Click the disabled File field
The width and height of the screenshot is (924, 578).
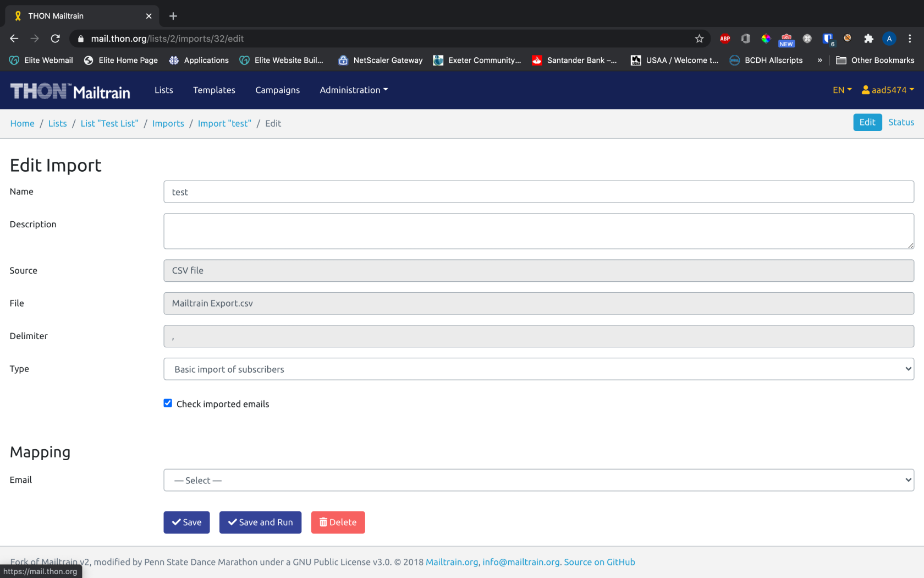click(x=538, y=303)
